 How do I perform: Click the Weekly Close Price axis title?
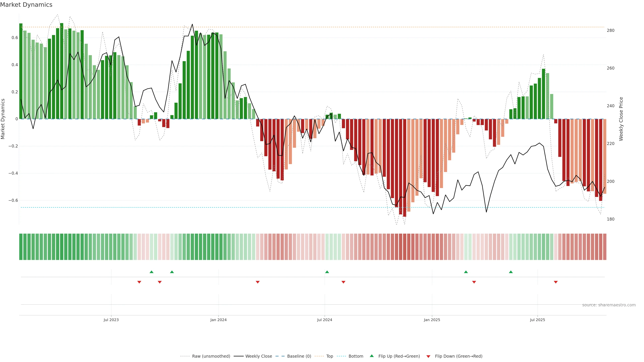[x=621, y=119]
